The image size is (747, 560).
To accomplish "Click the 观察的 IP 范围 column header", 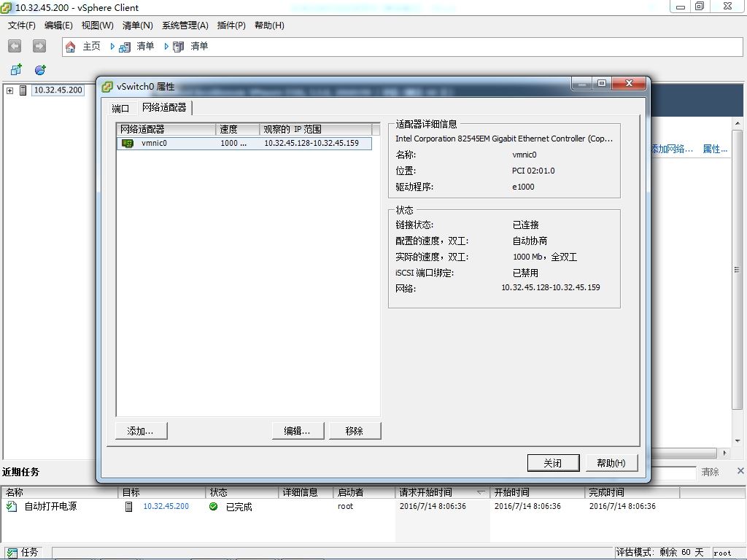I will coord(315,129).
